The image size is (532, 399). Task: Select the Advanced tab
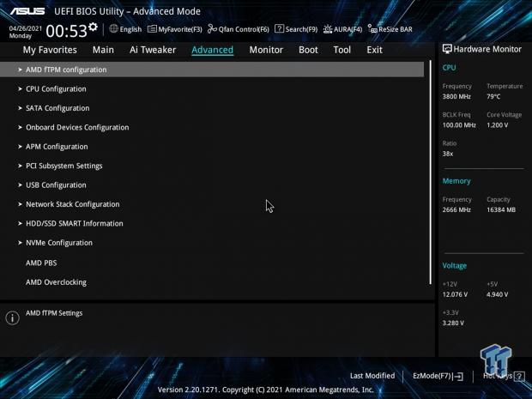pyautogui.click(x=213, y=50)
